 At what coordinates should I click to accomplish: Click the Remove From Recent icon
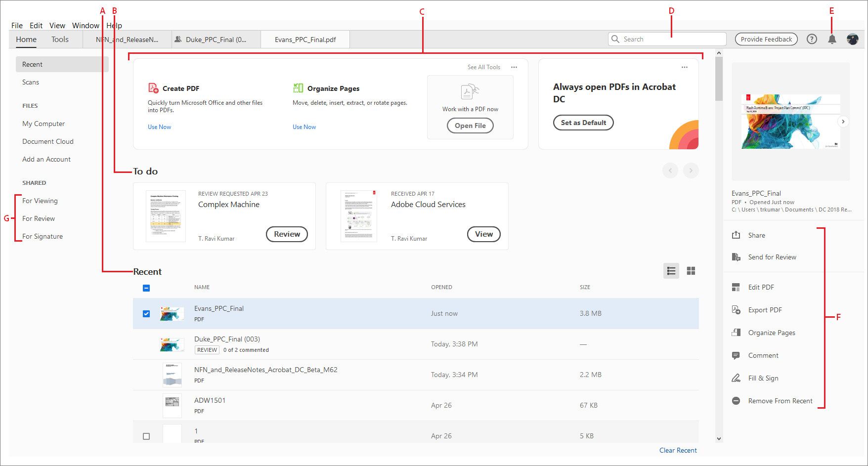tap(736, 401)
